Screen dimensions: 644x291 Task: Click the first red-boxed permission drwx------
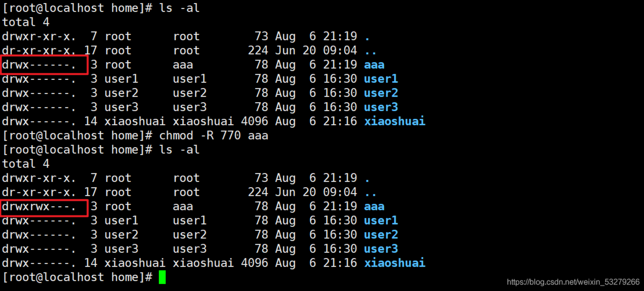pyautogui.click(x=39, y=65)
